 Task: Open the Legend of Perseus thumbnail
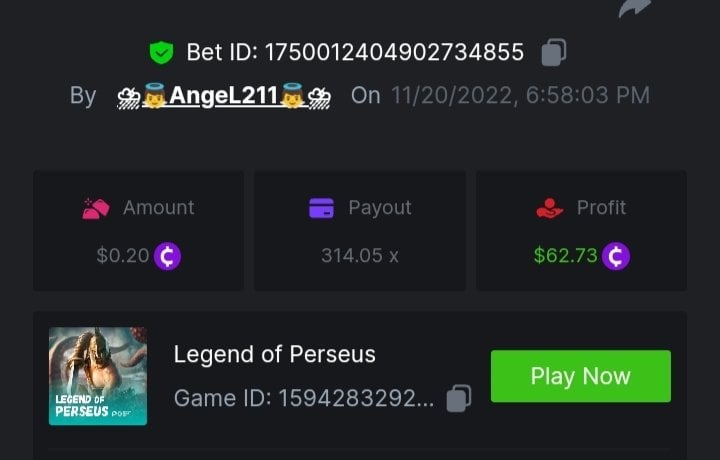pos(98,376)
